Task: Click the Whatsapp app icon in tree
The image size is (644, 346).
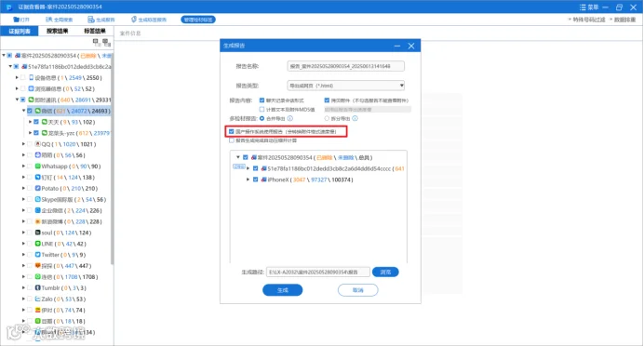Action: pyautogui.click(x=37, y=166)
